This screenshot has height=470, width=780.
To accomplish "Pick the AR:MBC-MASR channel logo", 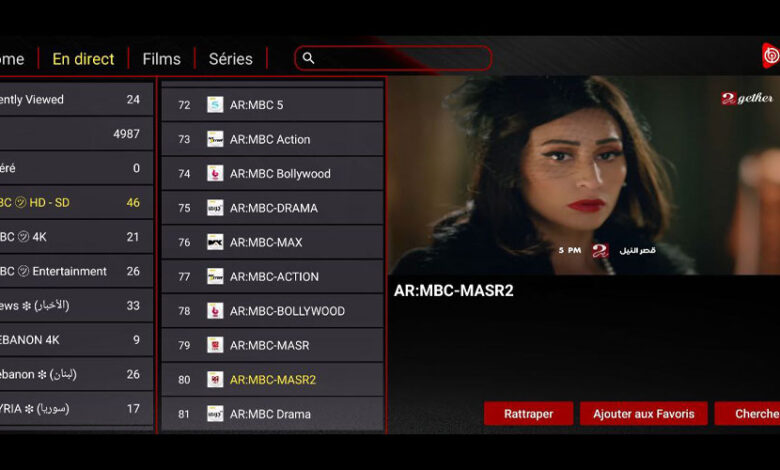I will 215,345.
